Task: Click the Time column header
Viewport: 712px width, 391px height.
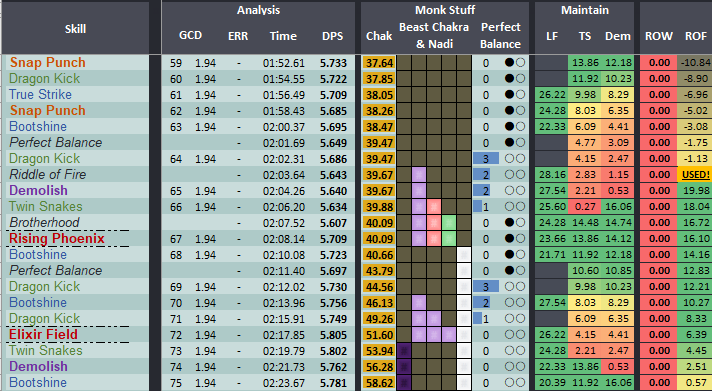Action: 283,36
